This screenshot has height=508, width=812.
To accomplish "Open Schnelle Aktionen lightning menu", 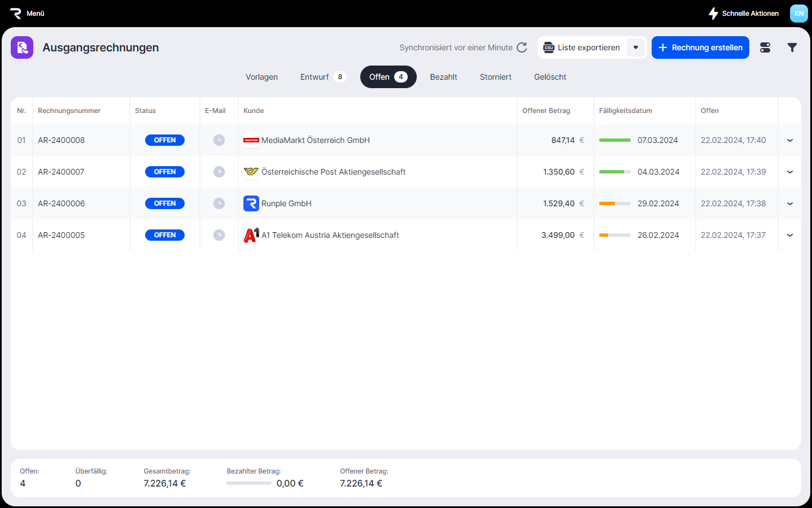I will (x=743, y=14).
